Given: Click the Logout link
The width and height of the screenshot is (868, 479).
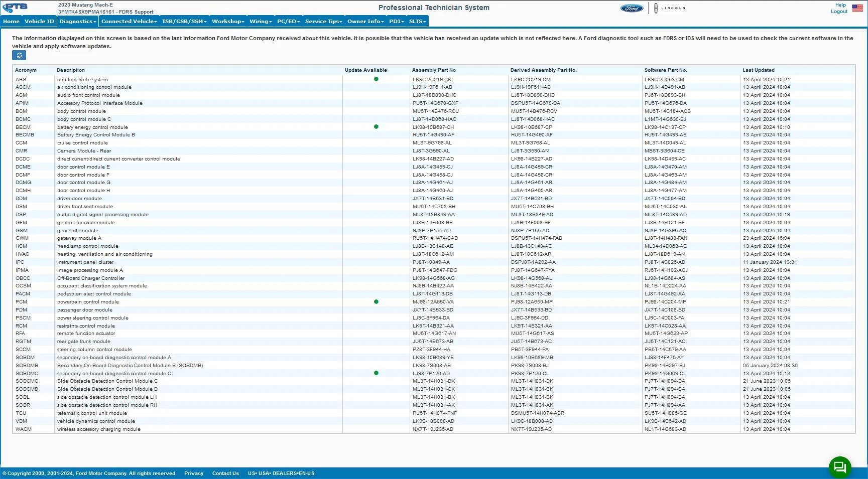Looking at the screenshot, I should (839, 12).
